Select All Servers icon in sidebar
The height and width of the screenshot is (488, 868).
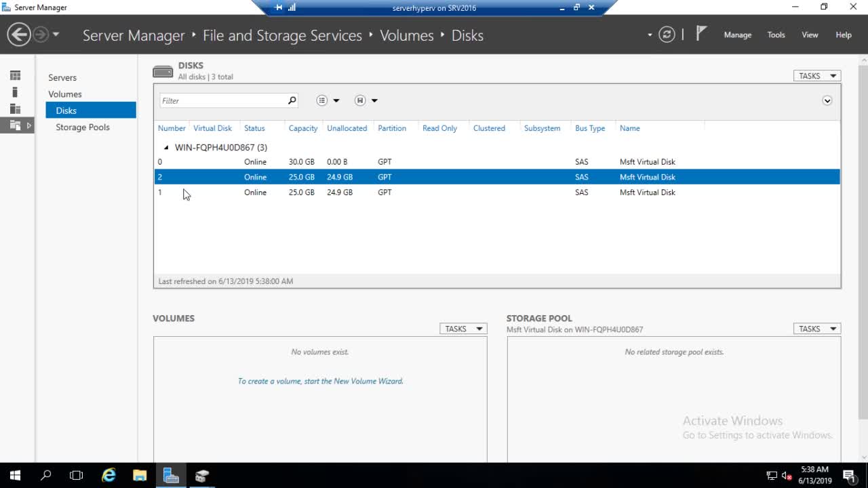16,109
